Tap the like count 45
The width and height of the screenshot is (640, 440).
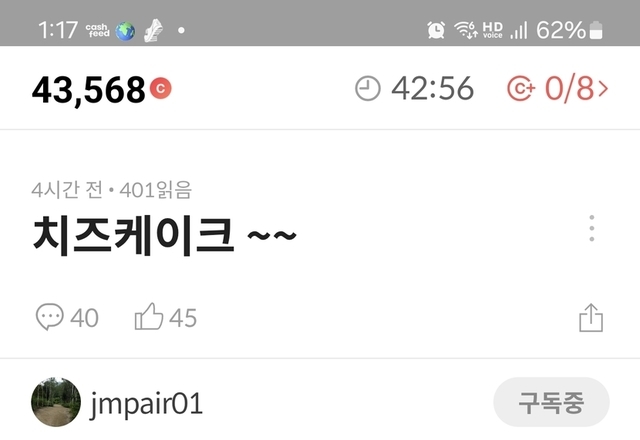(x=183, y=318)
